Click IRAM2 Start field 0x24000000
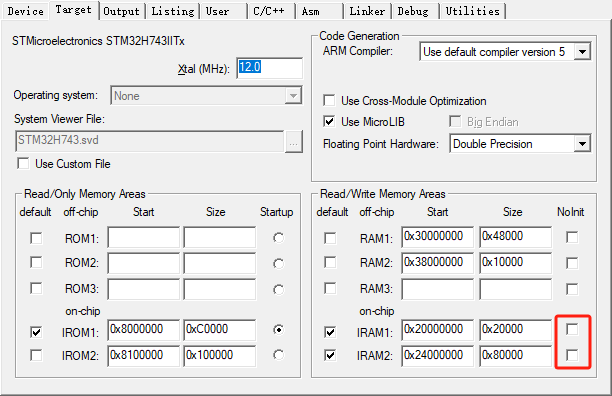 pos(438,356)
